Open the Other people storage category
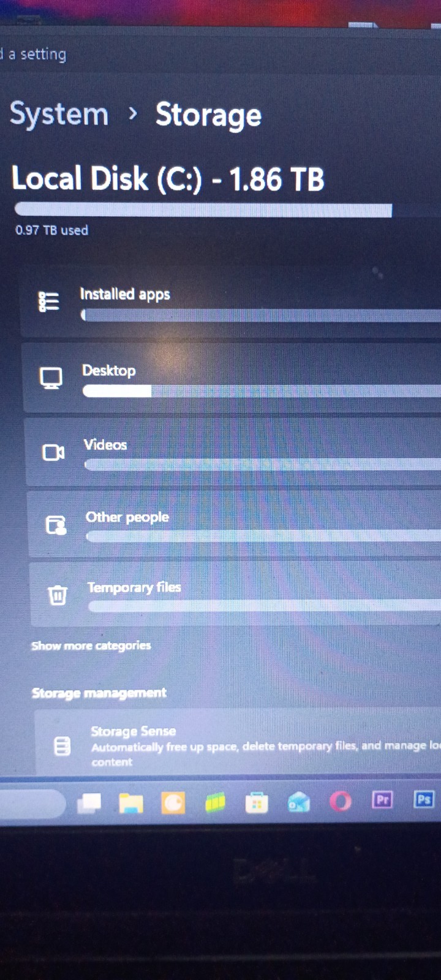The image size is (441, 980). tap(235, 524)
